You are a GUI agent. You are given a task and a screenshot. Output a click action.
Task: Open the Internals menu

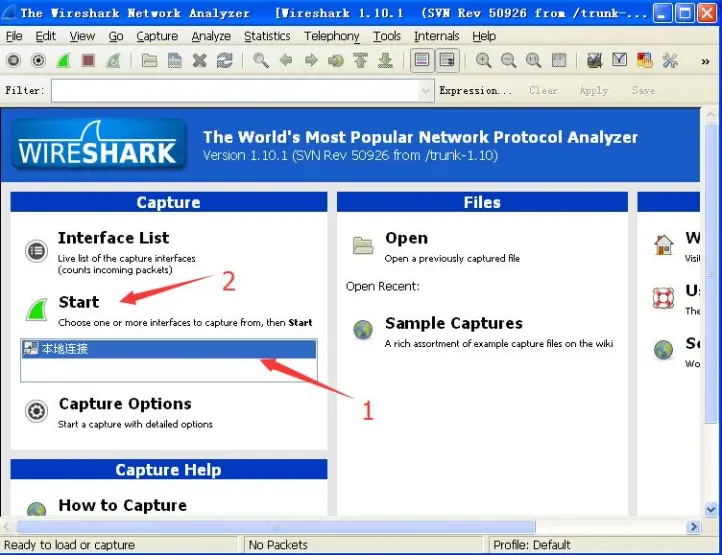(437, 36)
